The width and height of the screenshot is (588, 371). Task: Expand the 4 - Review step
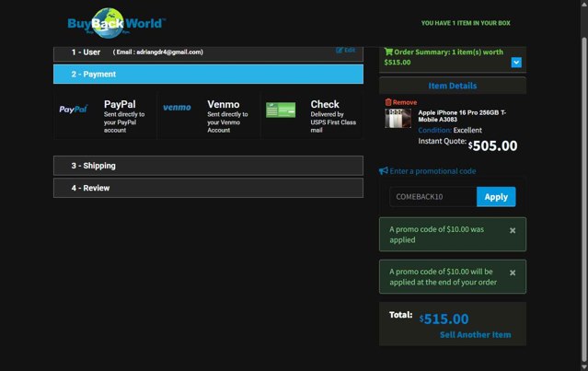[x=208, y=188]
